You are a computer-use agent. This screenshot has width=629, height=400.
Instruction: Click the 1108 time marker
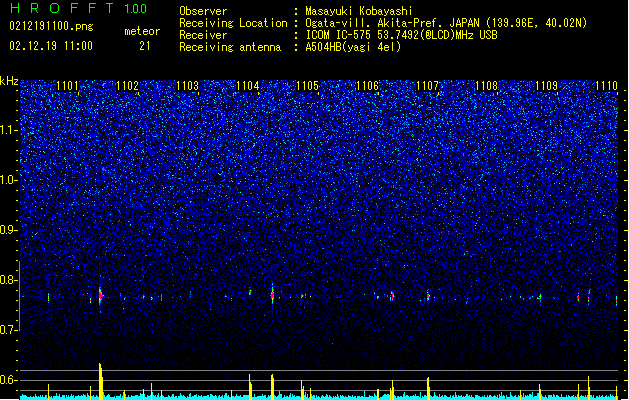coord(487,86)
